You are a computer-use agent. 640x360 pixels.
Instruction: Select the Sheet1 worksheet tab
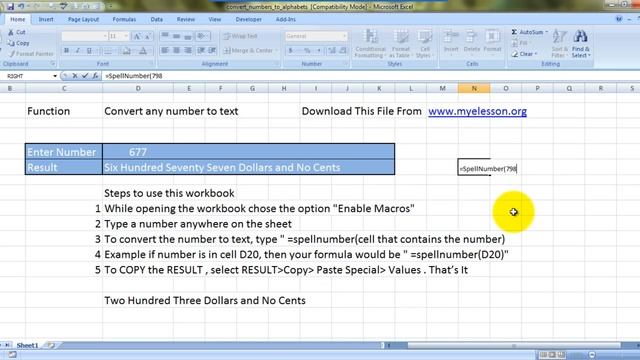pos(27,345)
